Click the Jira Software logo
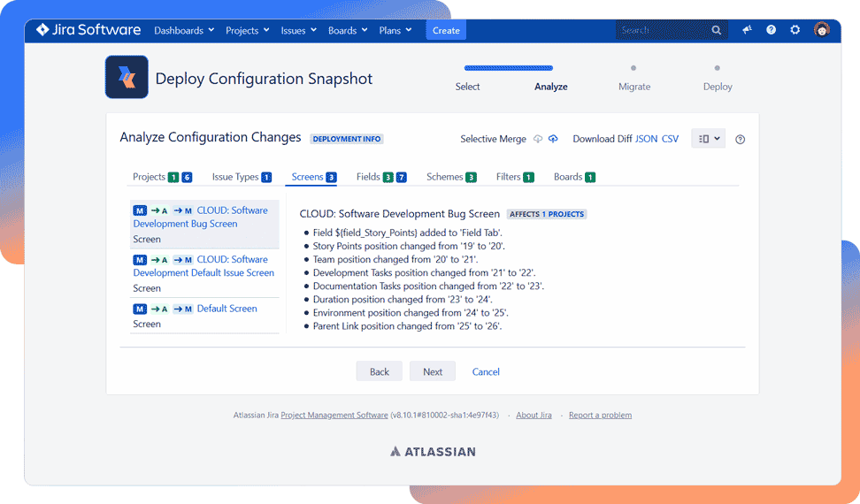860x504 pixels. click(88, 30)
